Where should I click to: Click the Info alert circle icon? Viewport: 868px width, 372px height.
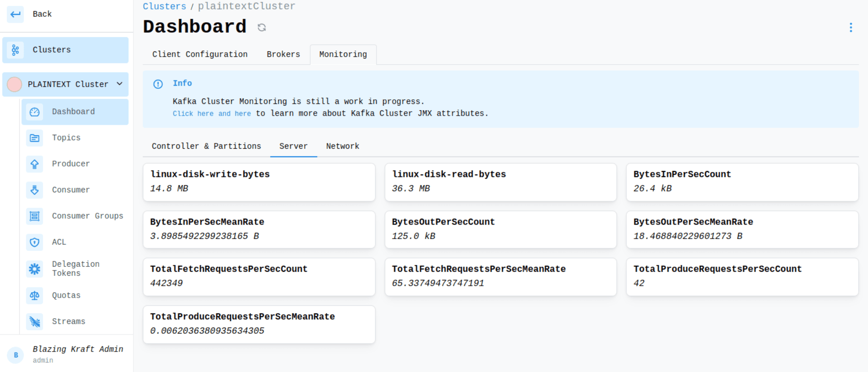tap(158, 84)
